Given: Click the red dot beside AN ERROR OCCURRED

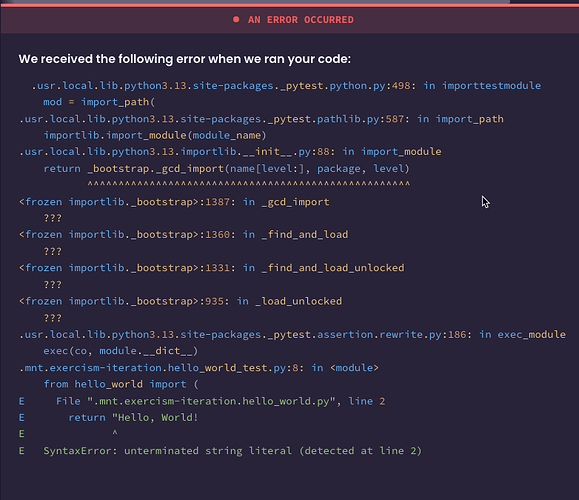Looking at the screenshot, I should [x=236, y=20].
